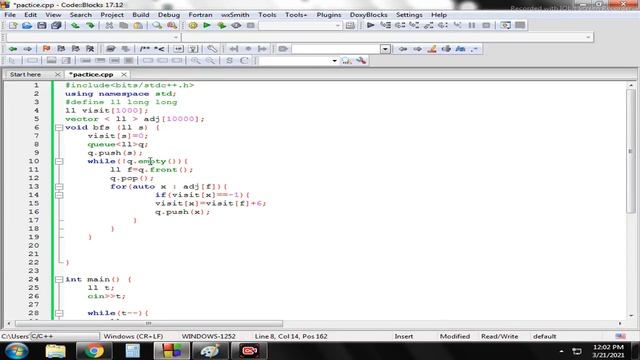Open the debugging windows icon
Image resolution: width=640 pixels, height=360 pixels.
505,25
